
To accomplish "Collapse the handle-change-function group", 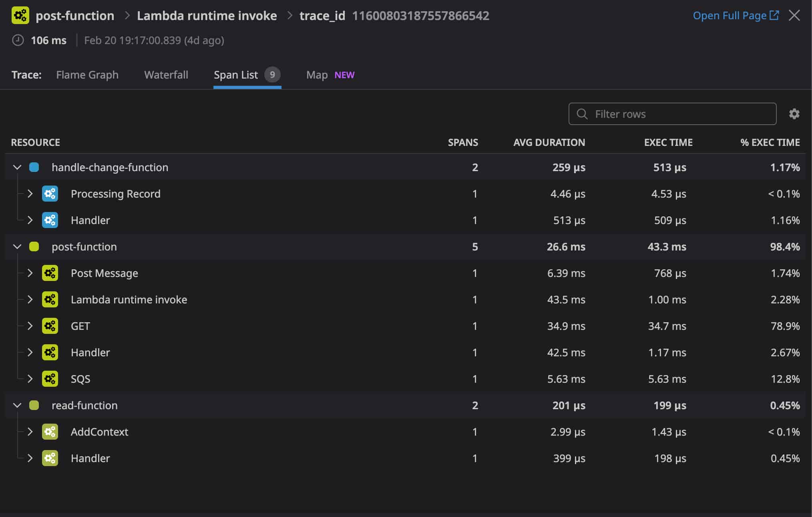I will [17, 168].
